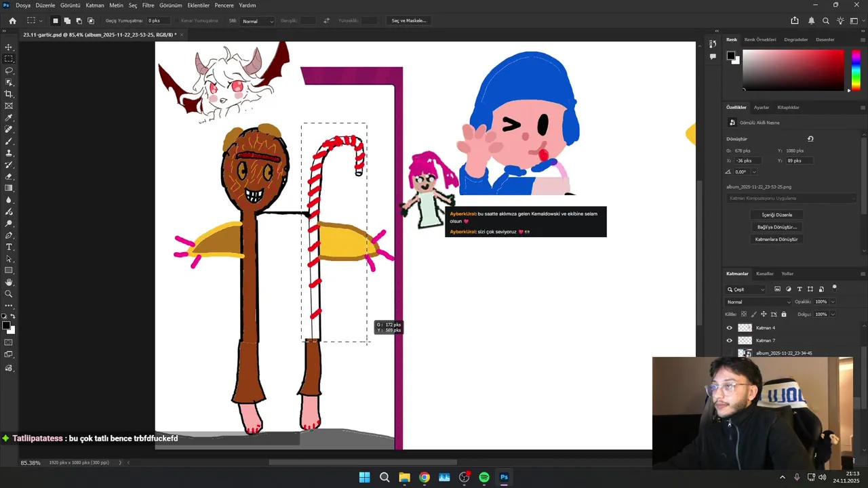This screenshot has width=868, height=488.
Task: Select the Eyedropper tool
Action: (9, 118)
